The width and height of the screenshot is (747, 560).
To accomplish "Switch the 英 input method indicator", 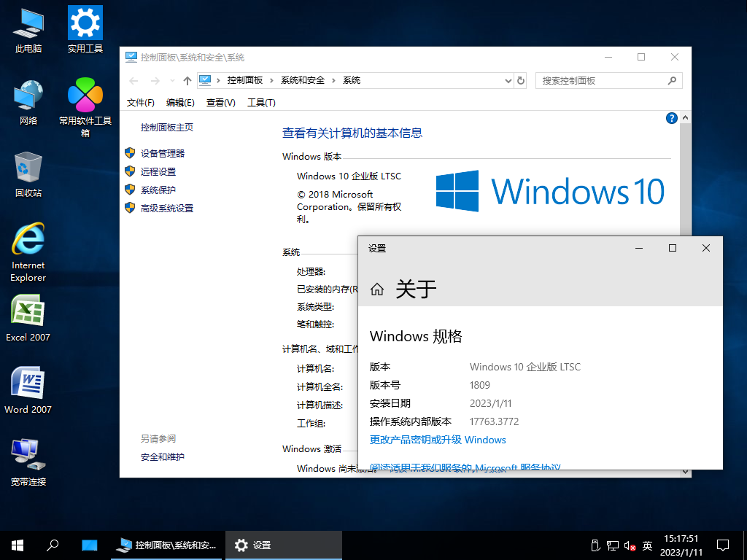I will [647, 545].
